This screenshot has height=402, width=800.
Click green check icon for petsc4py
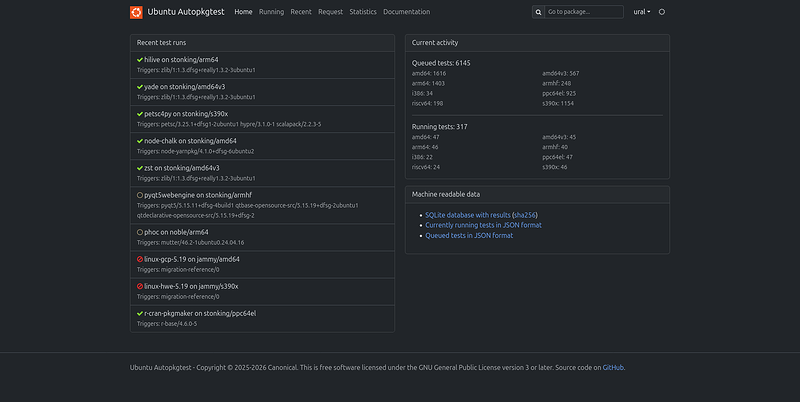[140, 114]
